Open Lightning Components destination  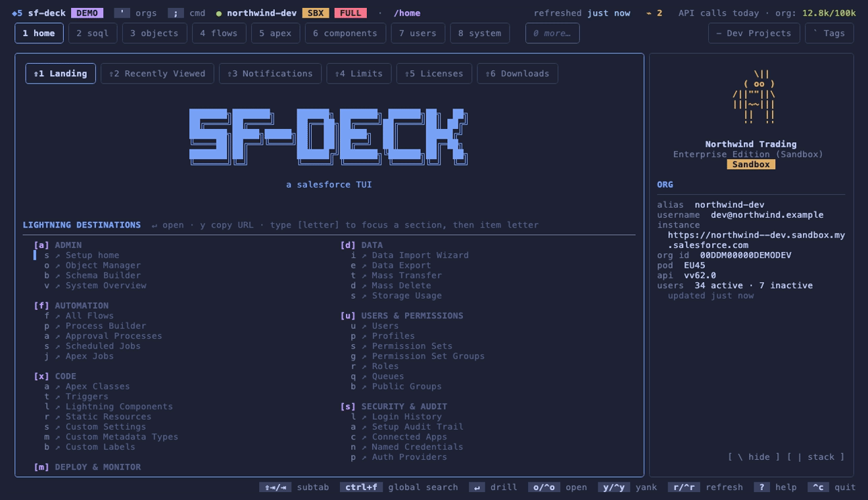point(108,407)
